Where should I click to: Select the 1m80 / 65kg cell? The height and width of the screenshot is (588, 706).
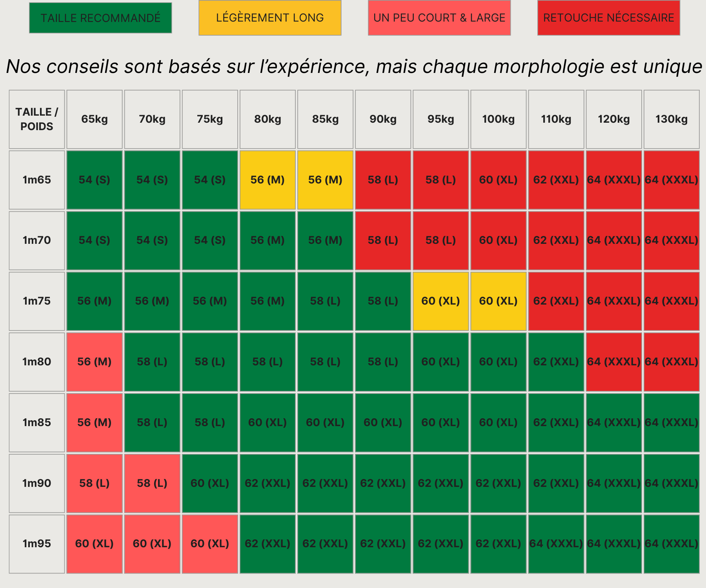point(95,362)
